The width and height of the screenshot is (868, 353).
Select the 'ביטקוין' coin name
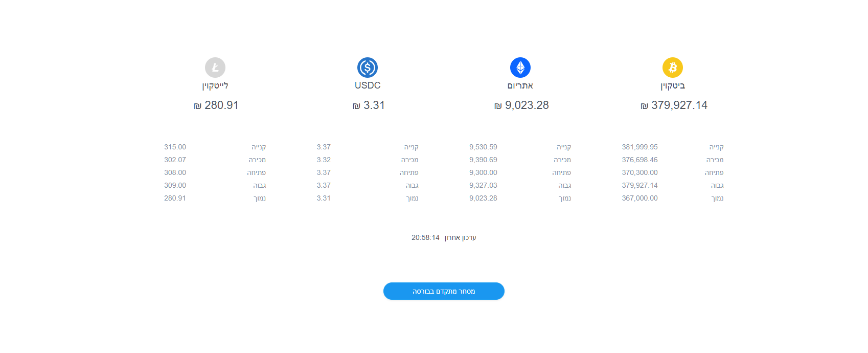pos(673,85)
